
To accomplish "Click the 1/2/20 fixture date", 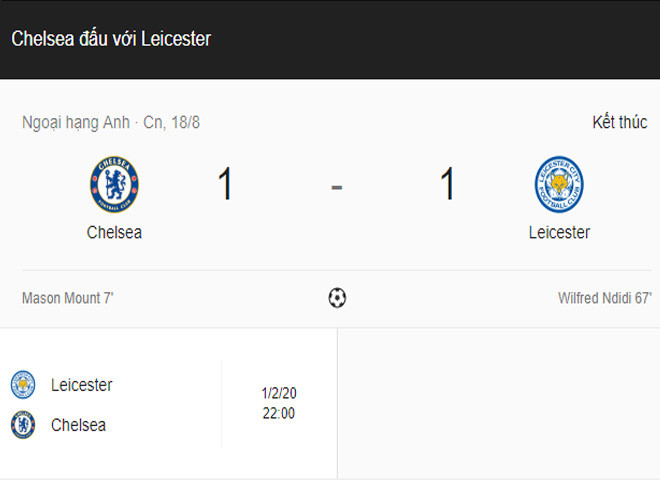I will 278,393.
